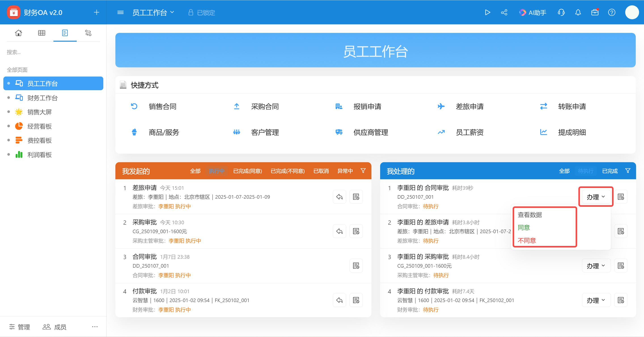Open 成员 members at sidebar bottom
The image size is (644, 337).
55,327
